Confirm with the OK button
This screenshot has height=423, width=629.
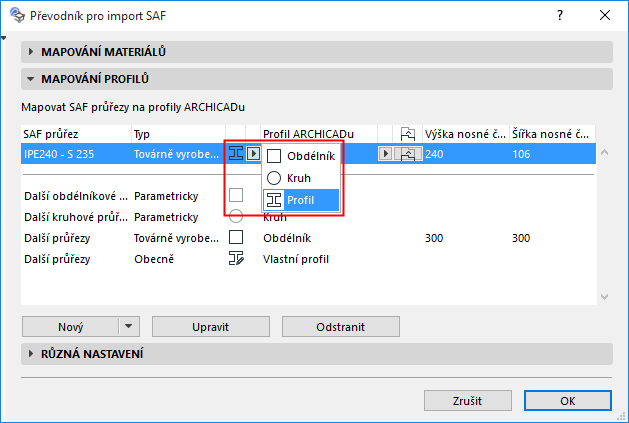(x=568, y=401)
